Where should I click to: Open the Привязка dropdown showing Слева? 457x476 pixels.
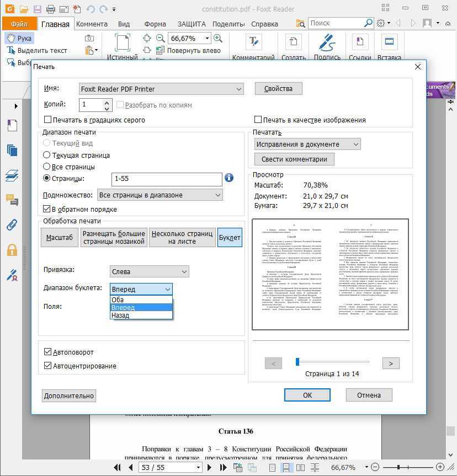[149, 271]
